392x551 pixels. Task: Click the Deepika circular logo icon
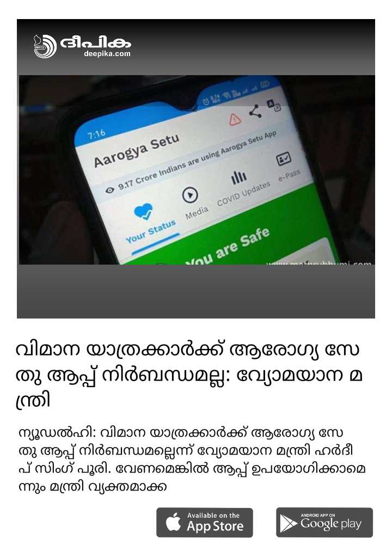coord(45,46)
